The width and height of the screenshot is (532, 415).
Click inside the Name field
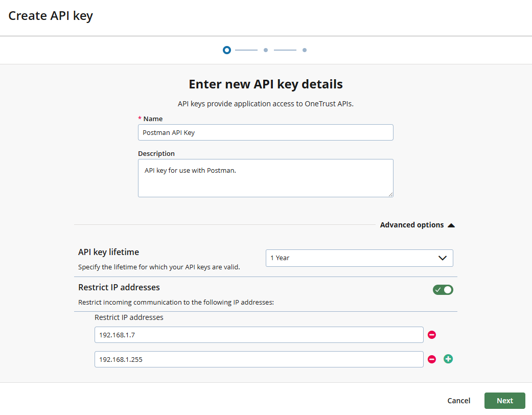tap(265, 132)
